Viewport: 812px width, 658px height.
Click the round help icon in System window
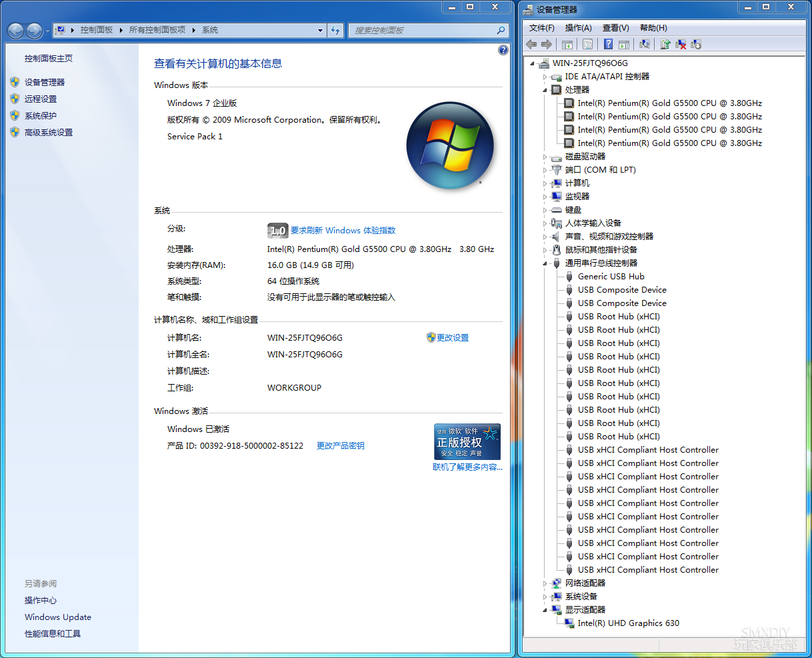(x=503, y=50)
